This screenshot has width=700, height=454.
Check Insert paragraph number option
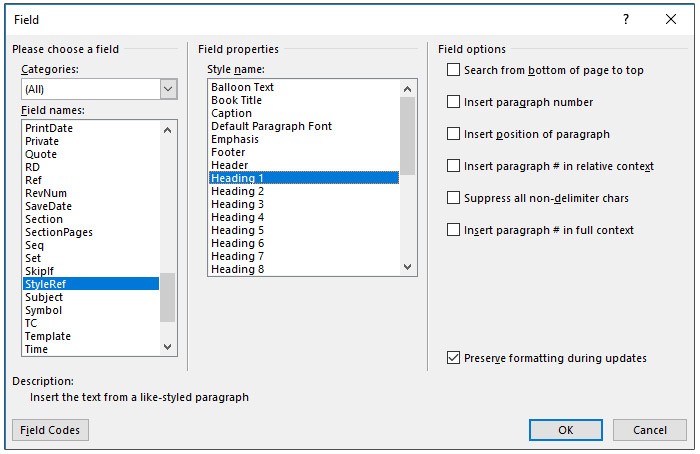(454, 102)
